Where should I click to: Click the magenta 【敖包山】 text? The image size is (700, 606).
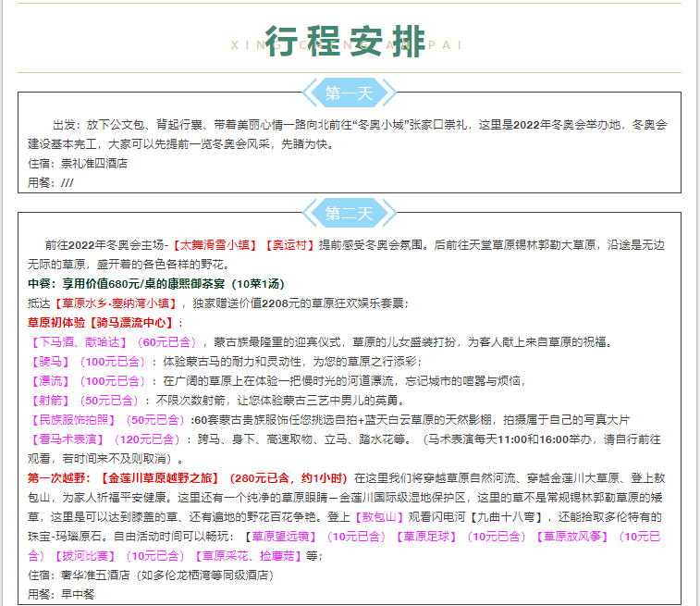click(379, 517)
